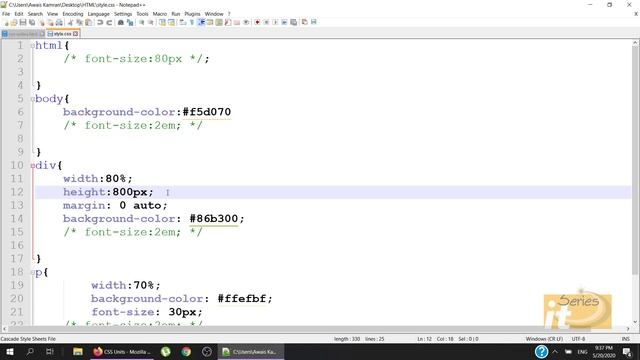Open the Settings menu

tap(123, 14)
